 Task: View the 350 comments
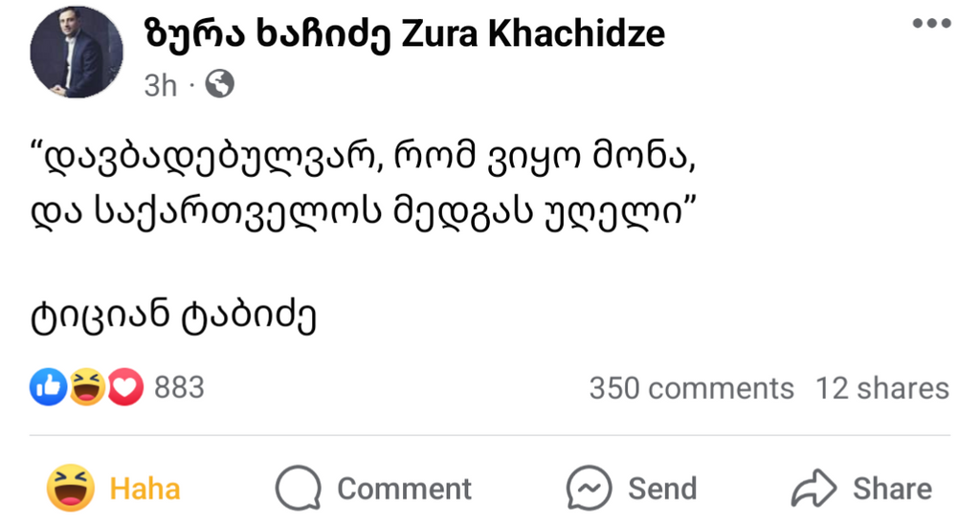coord(691,388)
